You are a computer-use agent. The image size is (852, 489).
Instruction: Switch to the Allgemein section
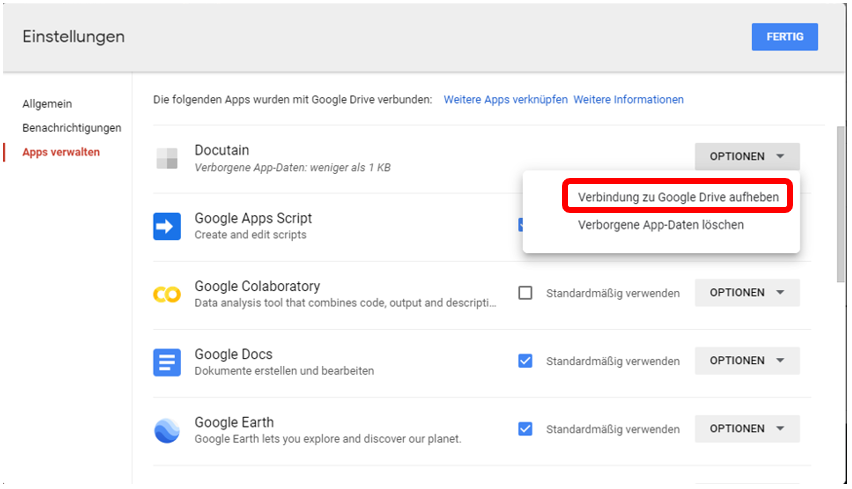(47, 104)
